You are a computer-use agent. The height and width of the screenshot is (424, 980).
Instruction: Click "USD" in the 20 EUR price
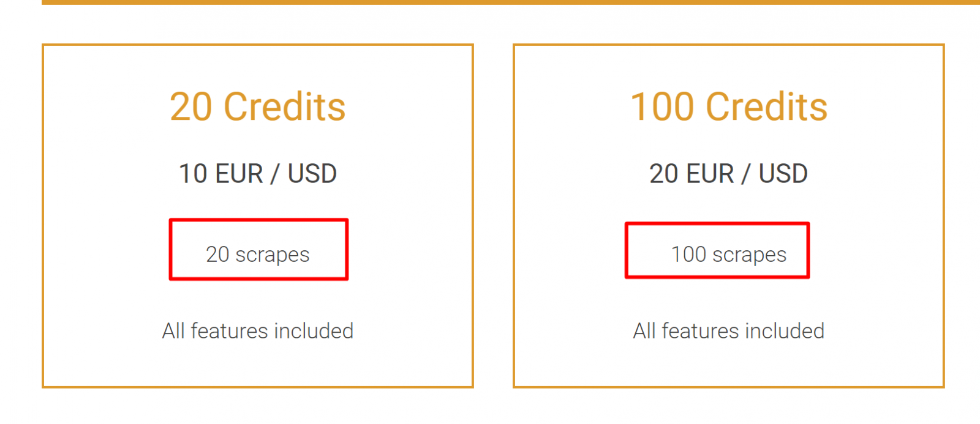point(783,174)
